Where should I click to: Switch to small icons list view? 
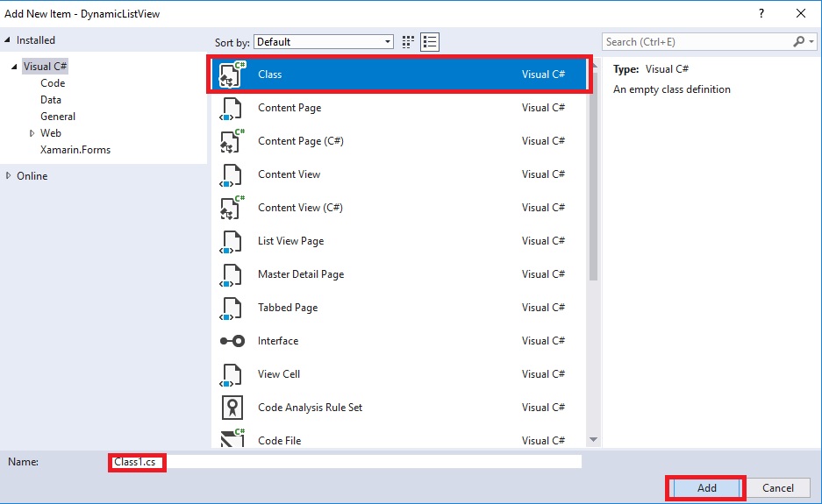(x=430, y=42)
